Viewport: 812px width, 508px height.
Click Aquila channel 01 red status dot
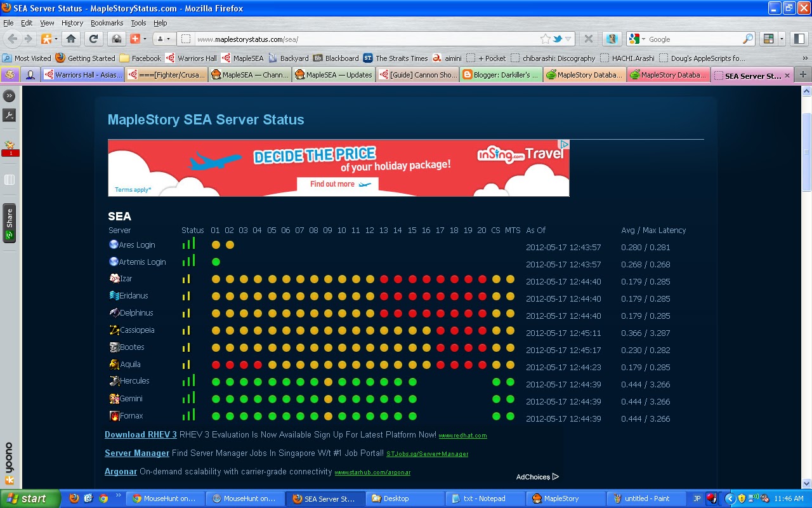(216, 364)
